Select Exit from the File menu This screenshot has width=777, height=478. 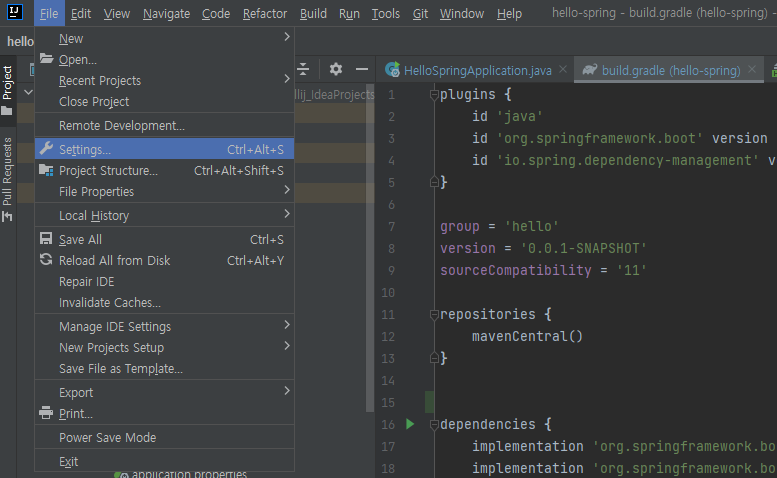[x=165, y=461]
